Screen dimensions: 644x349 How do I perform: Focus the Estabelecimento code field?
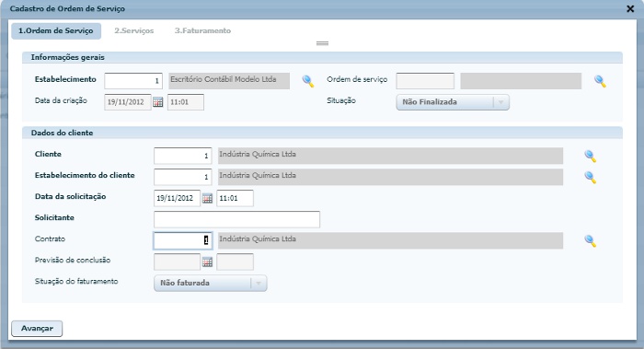(133, 81)
